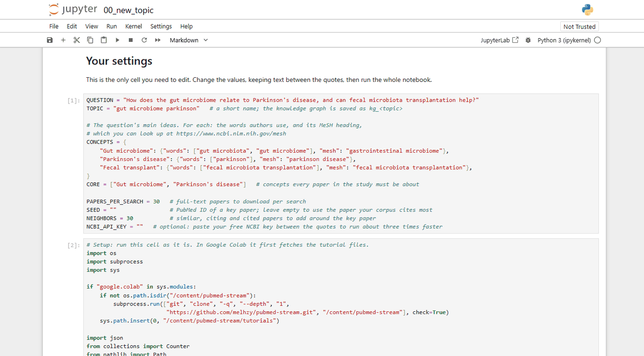Open the Kernel menu
The height and width of the screenshot is (356, 644).
(x=133, y=26)
